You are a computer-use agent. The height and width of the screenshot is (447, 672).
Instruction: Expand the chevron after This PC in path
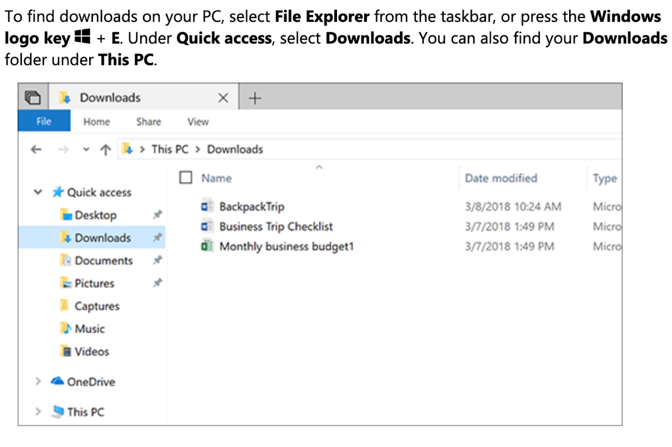198,150
